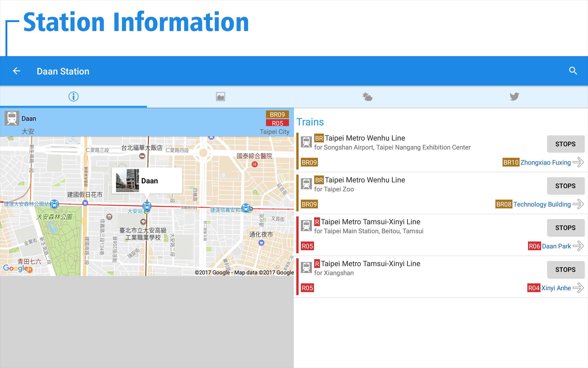Image resolution: width=588 pixels, height=368 pixels.
Task: Click STOPS for Tamsui-Xinyi Line to Xiangshan
Action: [565, 269]
